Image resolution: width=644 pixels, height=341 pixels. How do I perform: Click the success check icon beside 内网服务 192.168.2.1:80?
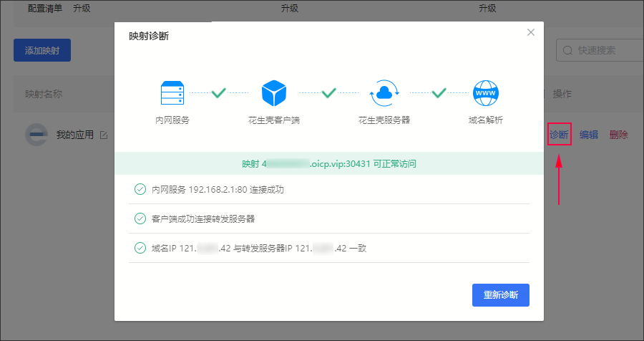[140, 190]
